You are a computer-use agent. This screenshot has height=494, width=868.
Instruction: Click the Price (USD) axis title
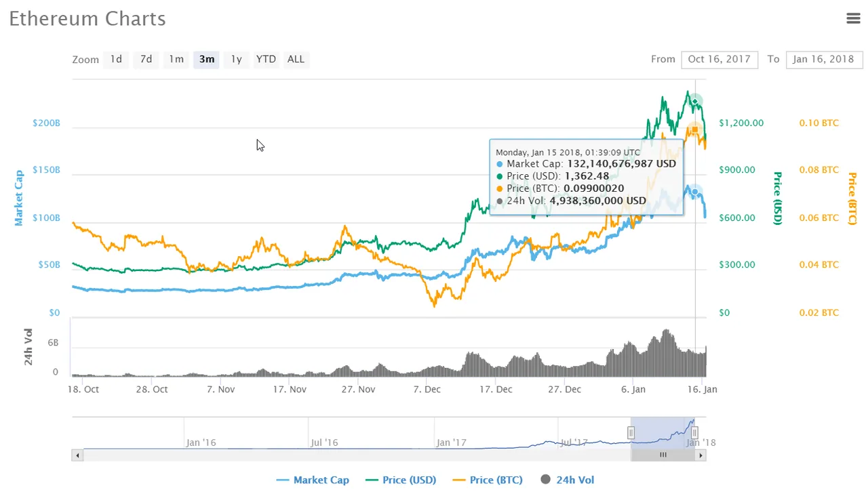[x=778, y=199]
